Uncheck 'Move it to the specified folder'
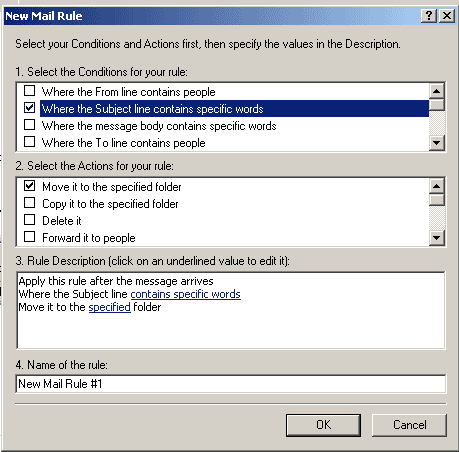Image resolution: width=459 pixels, height=452 pixels. tap(30, 186)
